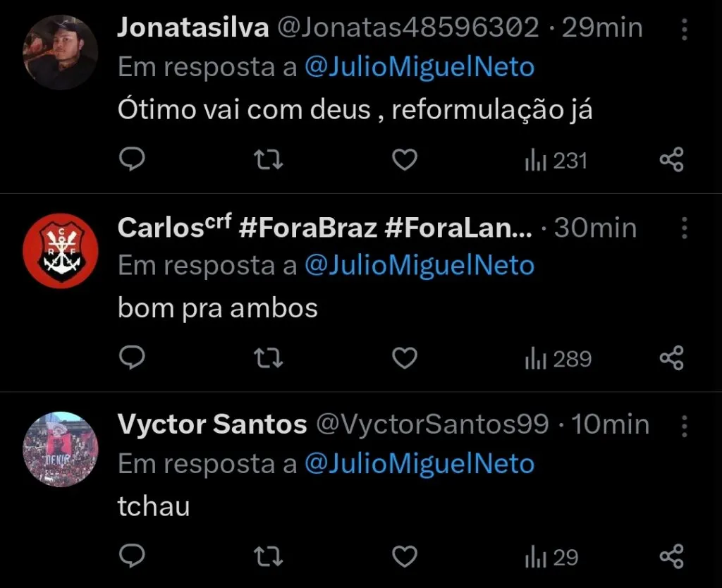Click the 'tchau' tweet text to open it

[x=154, y=505]
